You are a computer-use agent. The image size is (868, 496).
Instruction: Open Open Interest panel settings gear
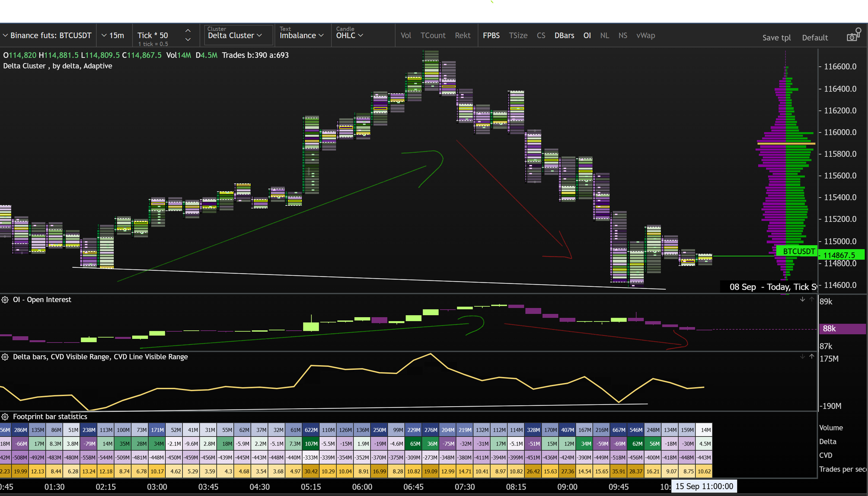click(5, 300)
